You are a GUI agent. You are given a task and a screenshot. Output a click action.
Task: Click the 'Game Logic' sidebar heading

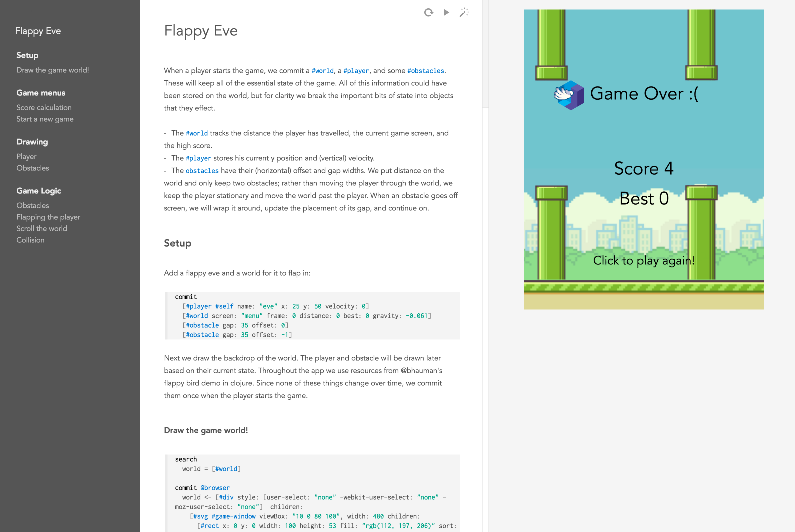[39, 191]
